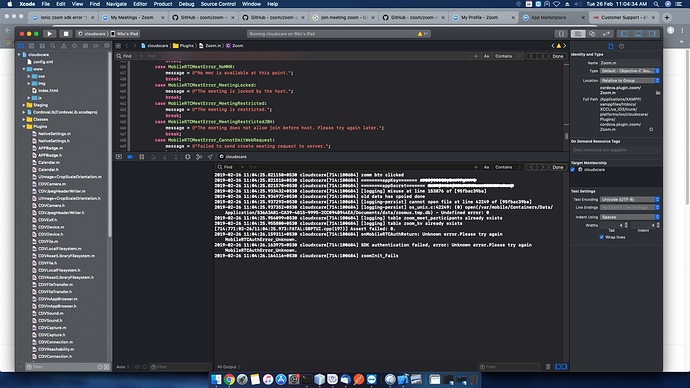Open the Type dropdown in file inspector
This screenshot has width=690, height=388.
tap(630, 71)
